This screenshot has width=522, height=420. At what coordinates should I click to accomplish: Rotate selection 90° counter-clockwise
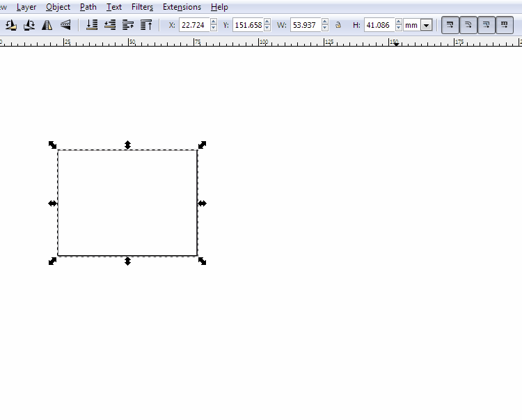click(x=11, y=25)
